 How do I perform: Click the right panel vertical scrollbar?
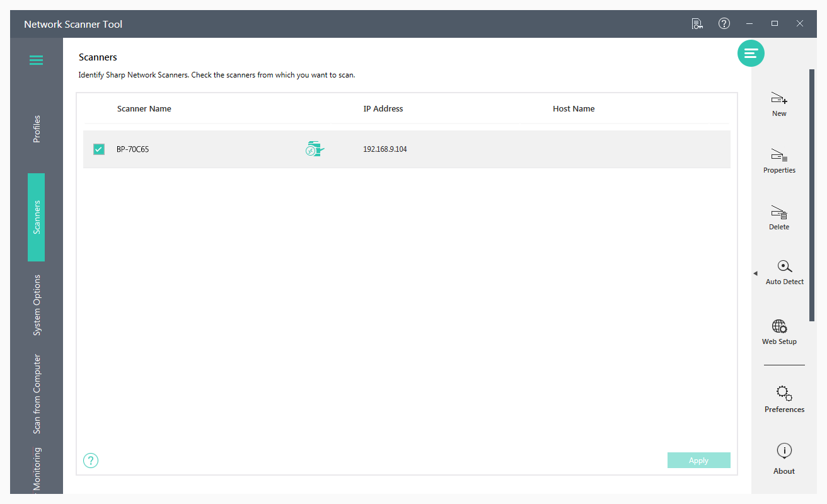click(x=812, y=195)
